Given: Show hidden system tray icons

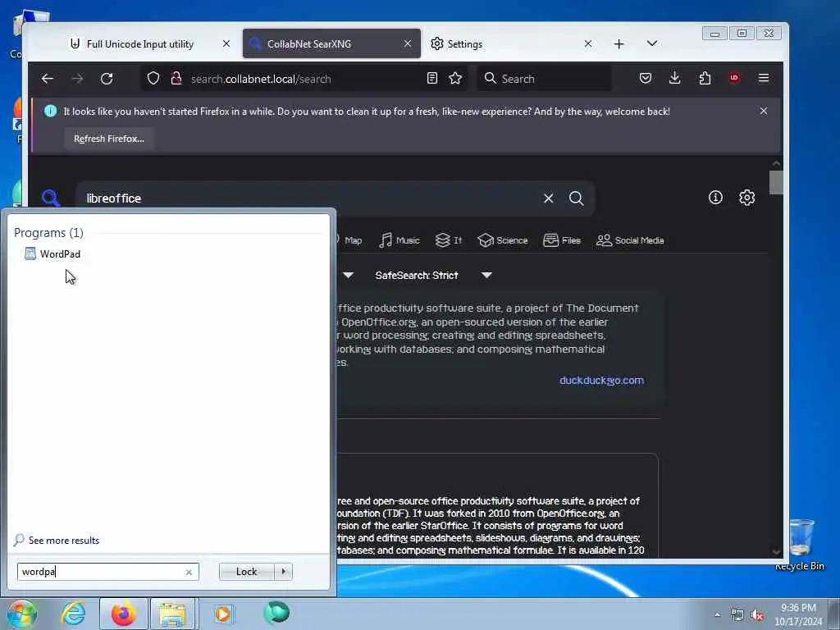Looking at the screenshot, I should tap(717, 614).
